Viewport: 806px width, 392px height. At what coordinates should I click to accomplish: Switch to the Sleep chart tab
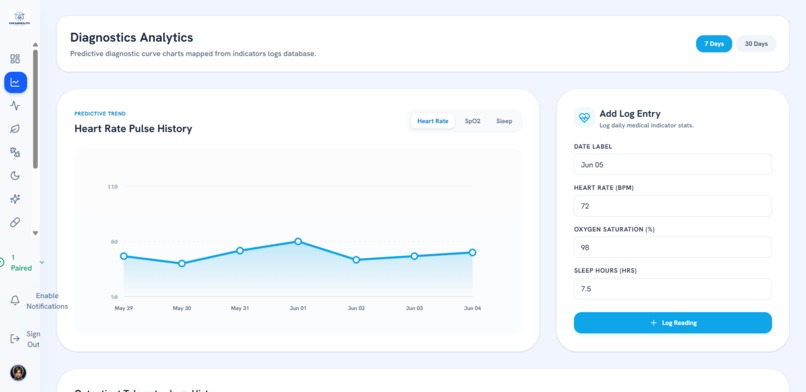point(504,121)
